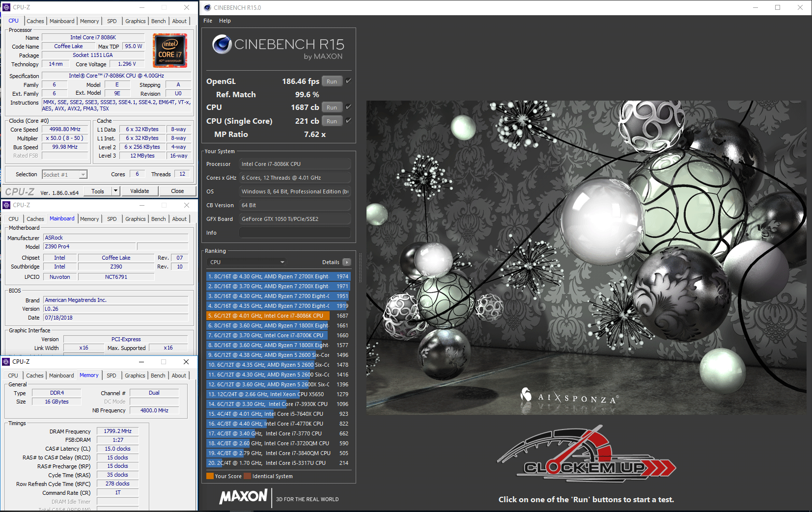Open the Ranking CPU dropdown in Cinebench

pos(247,262)
